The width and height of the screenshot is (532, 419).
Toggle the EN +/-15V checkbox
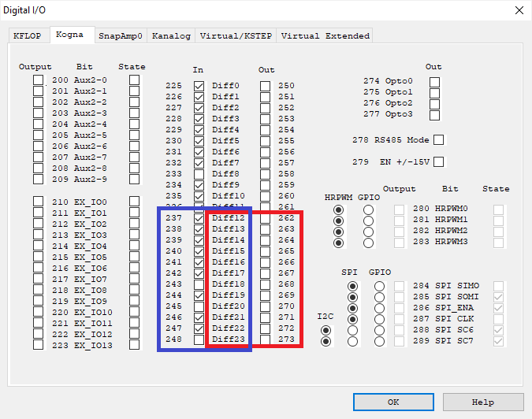[x=439, y=162]
